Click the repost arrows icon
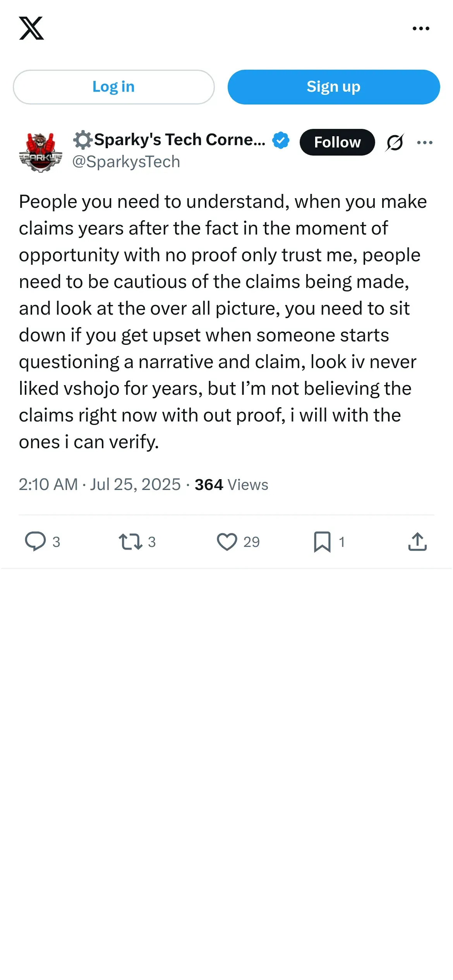 click(x=130, y=541)
